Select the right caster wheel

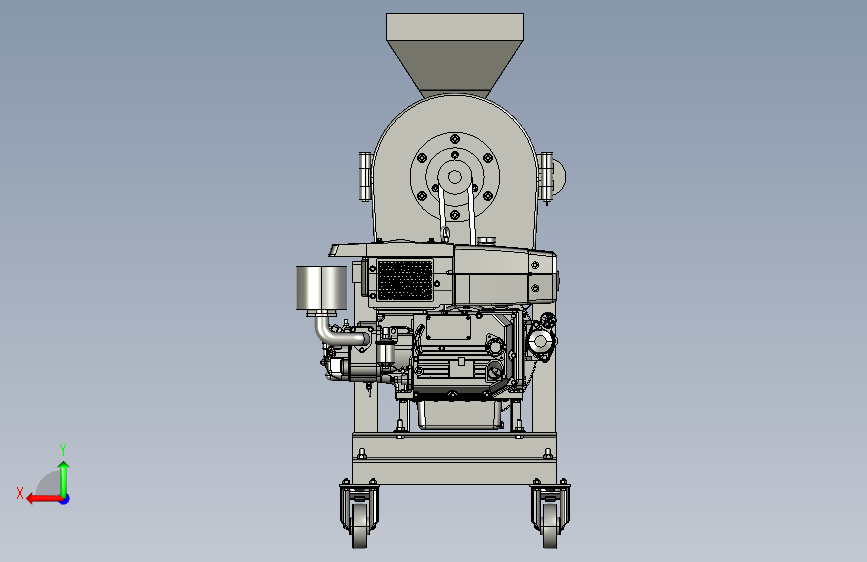[x=550, y=525]
